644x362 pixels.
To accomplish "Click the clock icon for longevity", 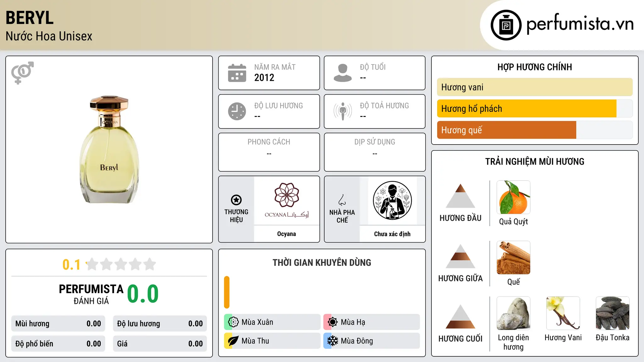I will coord(237,111).
